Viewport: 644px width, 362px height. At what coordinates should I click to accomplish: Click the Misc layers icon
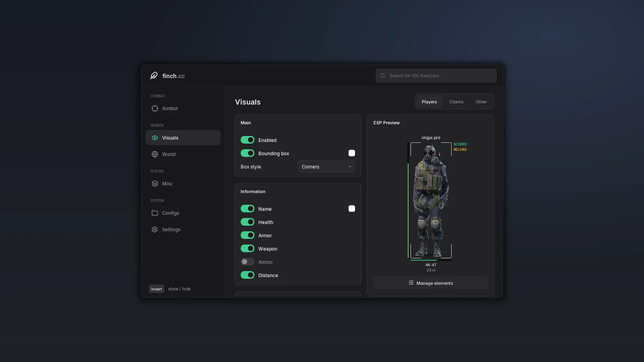155,184
